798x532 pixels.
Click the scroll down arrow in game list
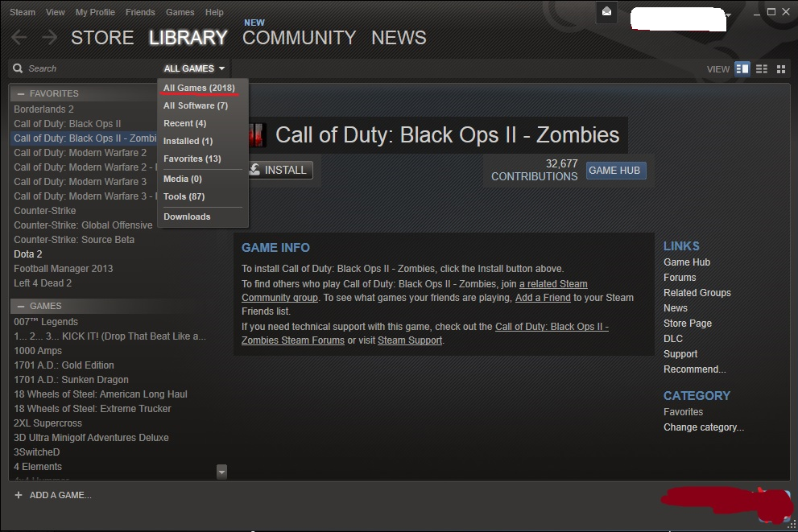tap(221, 472)
